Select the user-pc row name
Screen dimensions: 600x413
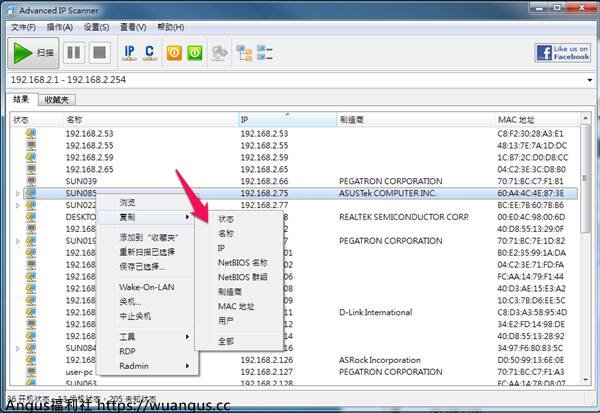tap(79, 372)
